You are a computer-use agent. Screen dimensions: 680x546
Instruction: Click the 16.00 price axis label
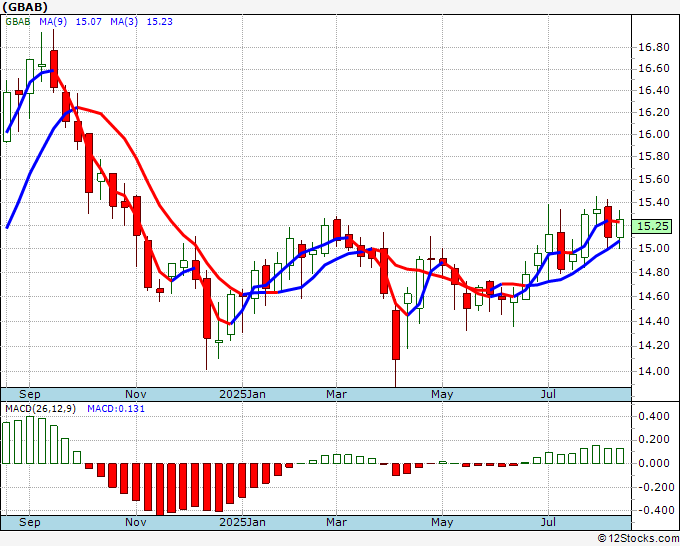pyautogui.click(x=654, y=134)
